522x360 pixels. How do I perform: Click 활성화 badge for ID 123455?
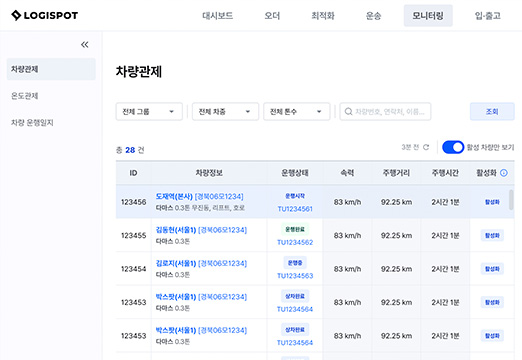coord(492,235)
